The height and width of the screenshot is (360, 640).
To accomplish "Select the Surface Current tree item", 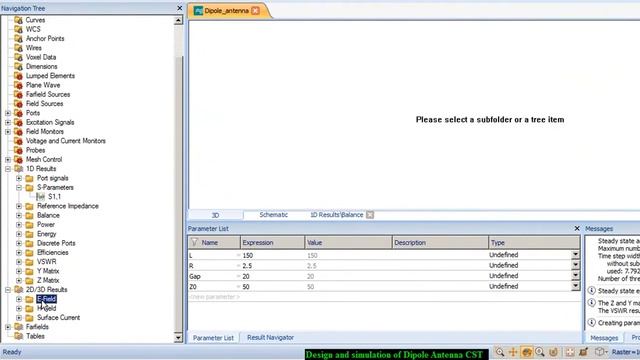I will [58, 318].
